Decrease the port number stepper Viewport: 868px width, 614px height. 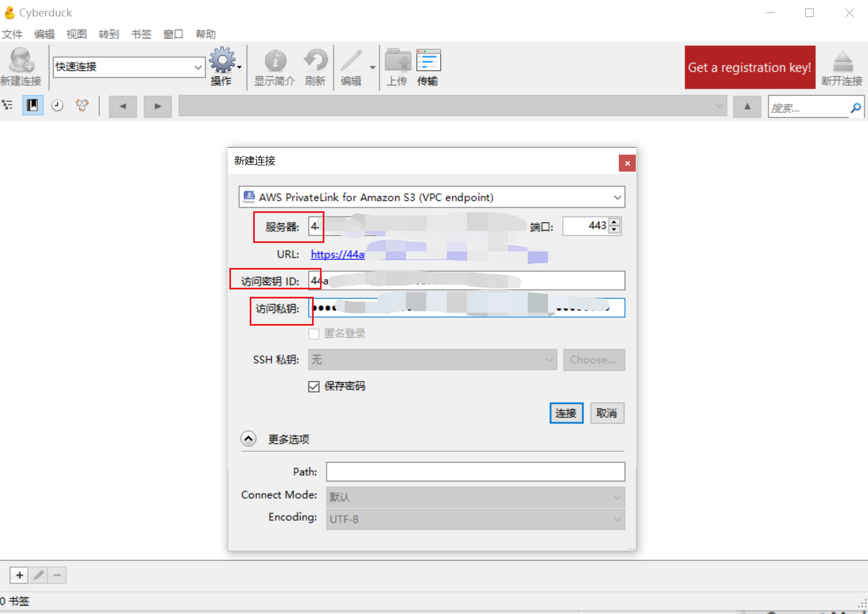[614, 230]
